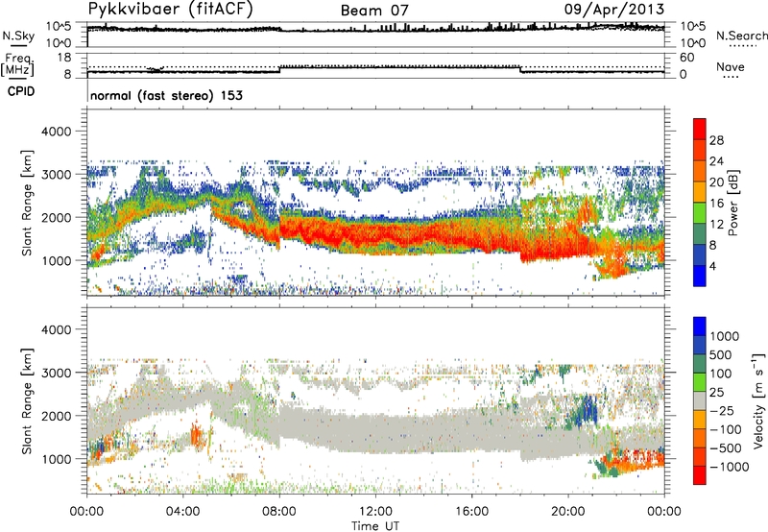
Task: Click the 16 tick on power colorbar
Action: click(716, 204)
